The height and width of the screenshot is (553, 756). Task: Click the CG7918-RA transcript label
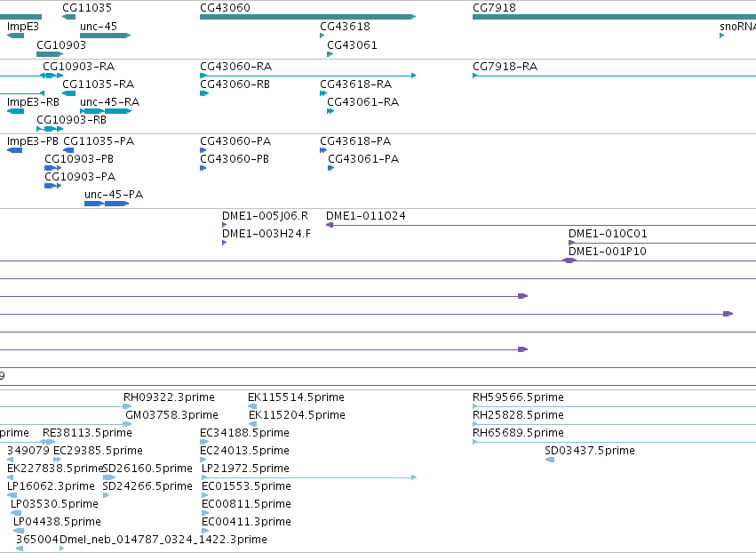(x=505, y=67)
